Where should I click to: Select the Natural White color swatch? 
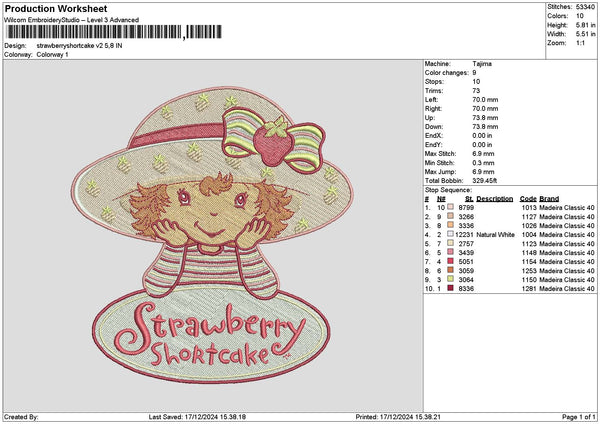[450, 234]
